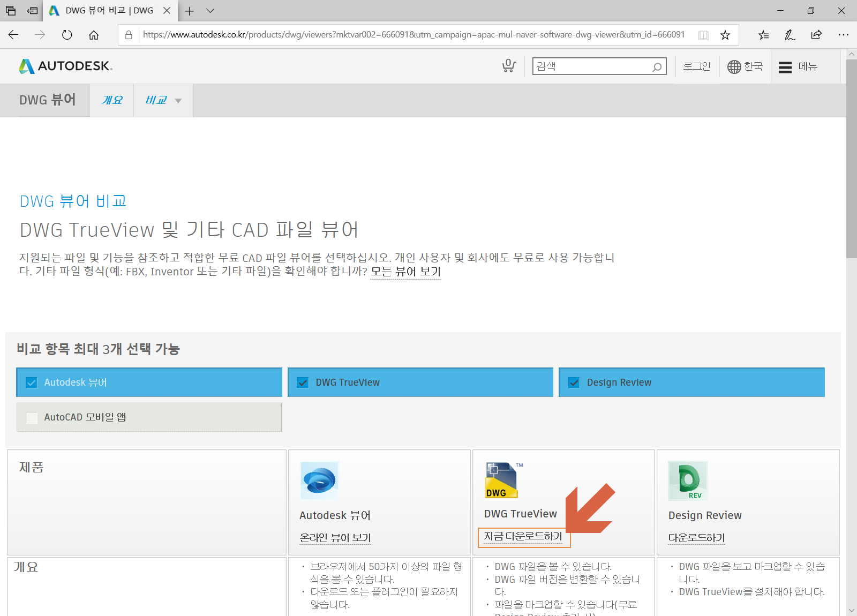This screenshot has height=616, width=857.
Task: Click 제품 row label
Action: point(32,467)
